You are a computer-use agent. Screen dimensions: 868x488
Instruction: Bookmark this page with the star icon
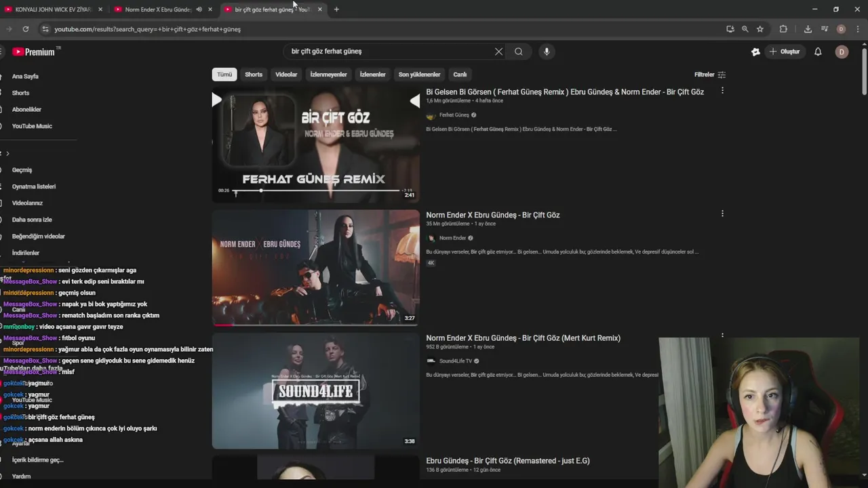click(x=759, y=29)
